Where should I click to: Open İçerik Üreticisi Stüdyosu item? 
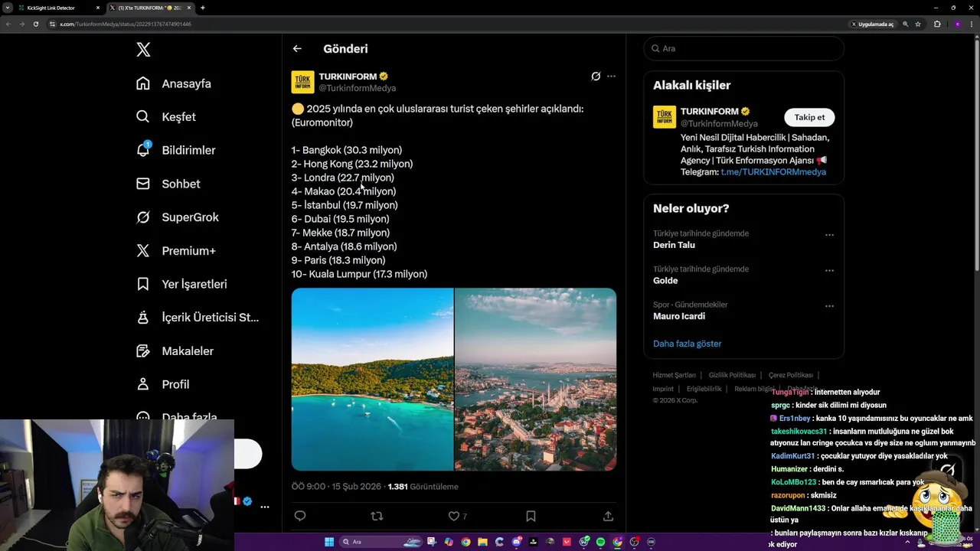(198, 318)
